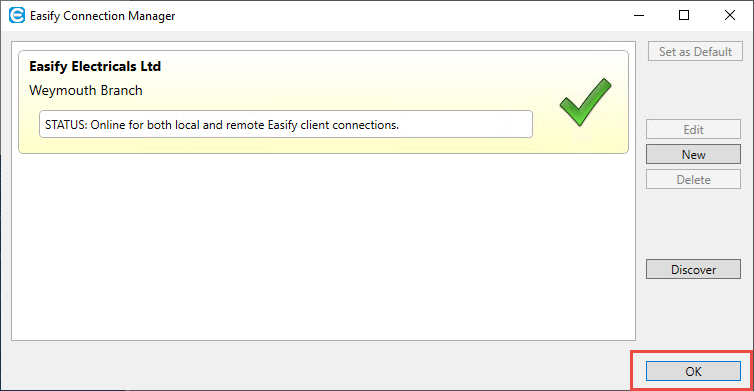Screen dimensions: 754x391
Task: Click the Delete button
Action: pyautogui.click(x=693, y=179)
